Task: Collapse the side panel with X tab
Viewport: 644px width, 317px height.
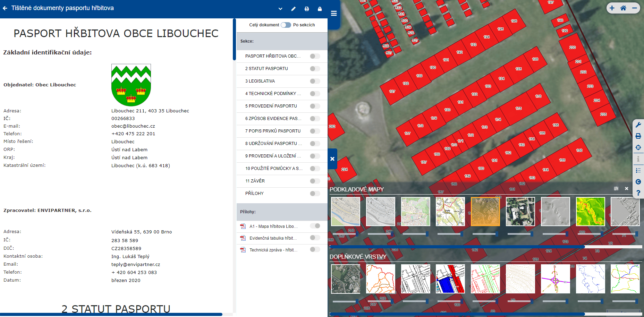Action: (332, 159)
